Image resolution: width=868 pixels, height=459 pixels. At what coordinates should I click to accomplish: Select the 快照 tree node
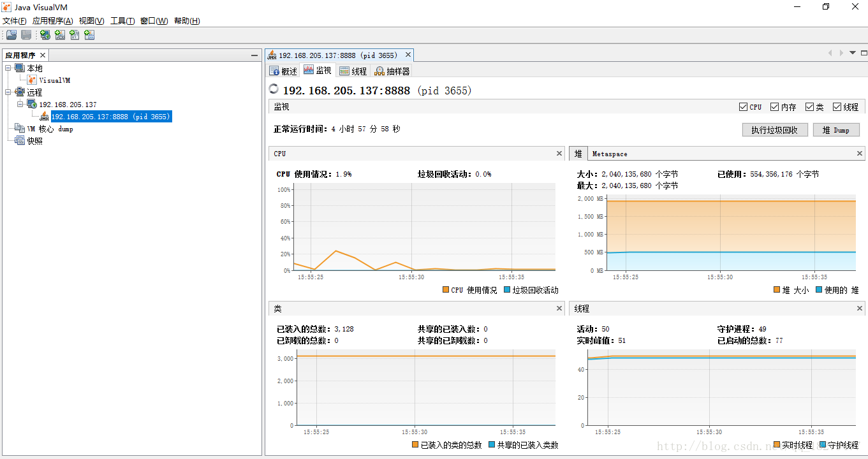[34, 141]
